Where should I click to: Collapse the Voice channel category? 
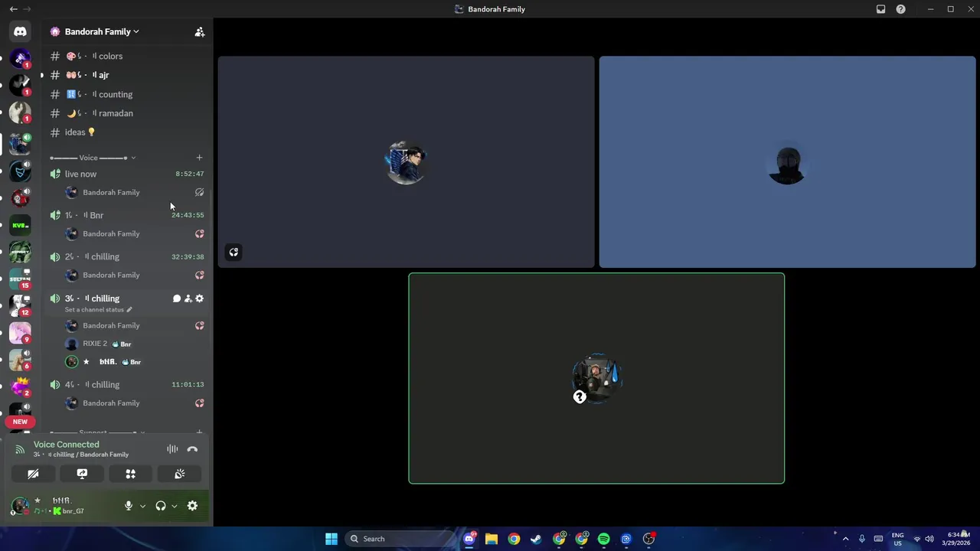tap(93, 158)
